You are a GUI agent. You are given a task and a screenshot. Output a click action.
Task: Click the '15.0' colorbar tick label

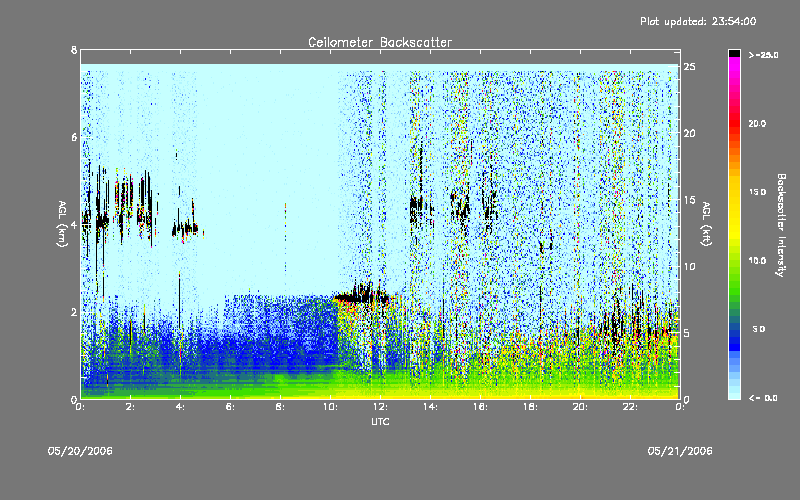tap(757, 192)
